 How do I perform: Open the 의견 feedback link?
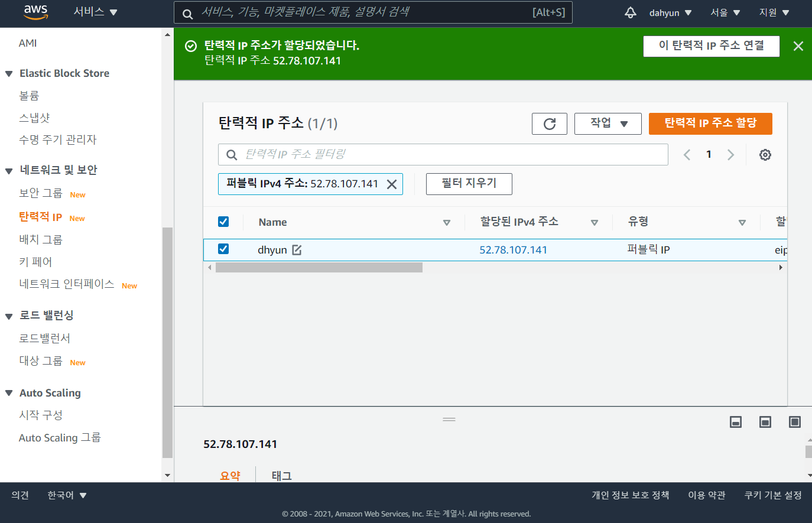coord(20,495)
